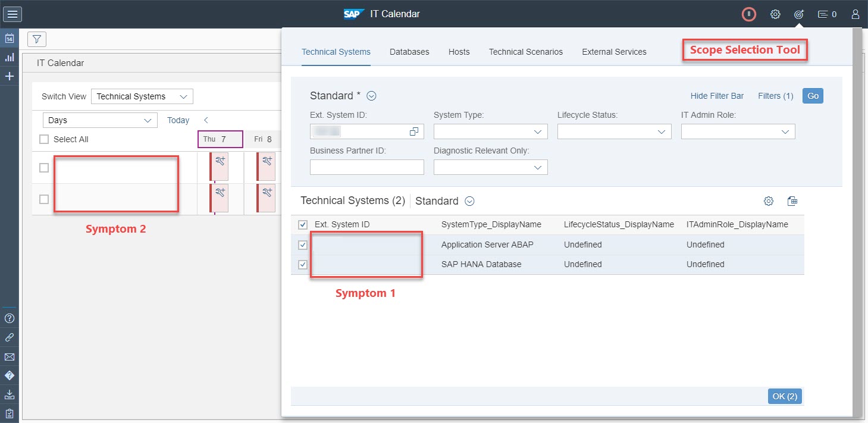Click the red alert circle header icon
The image size is (868, 423).
click(x=749, y=14)
